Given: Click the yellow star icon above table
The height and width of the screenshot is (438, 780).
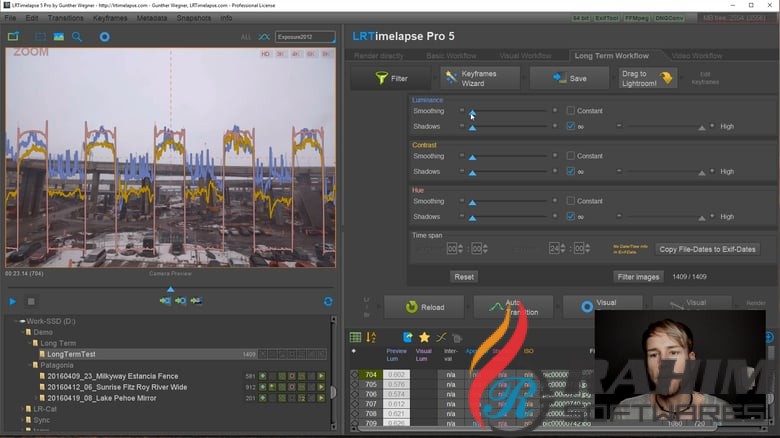Looking at the screenshot, I should [424, 338].
